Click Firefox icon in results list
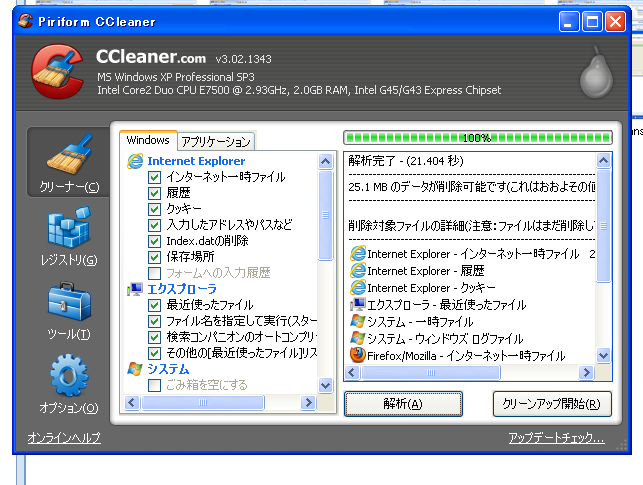Image resolution: width=643 pixels, height=485 pixels. [x=358, y=355]
